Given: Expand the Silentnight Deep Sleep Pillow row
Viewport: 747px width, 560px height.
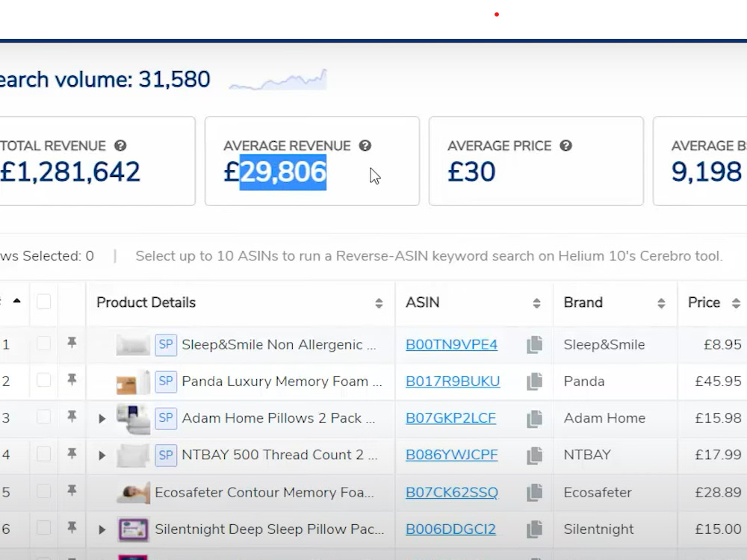Looking at the screenshot, I should (x=102, y=529).
